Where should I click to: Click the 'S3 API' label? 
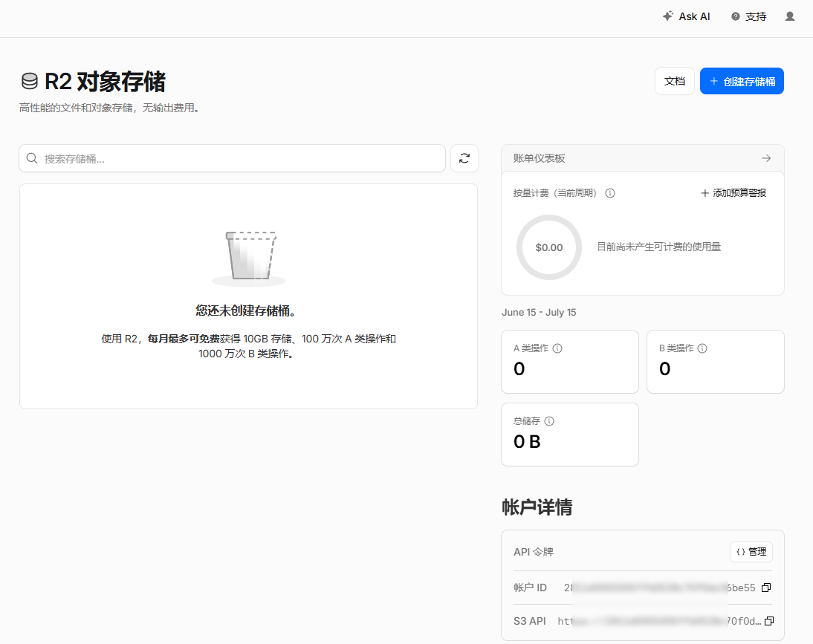(529, 621)
